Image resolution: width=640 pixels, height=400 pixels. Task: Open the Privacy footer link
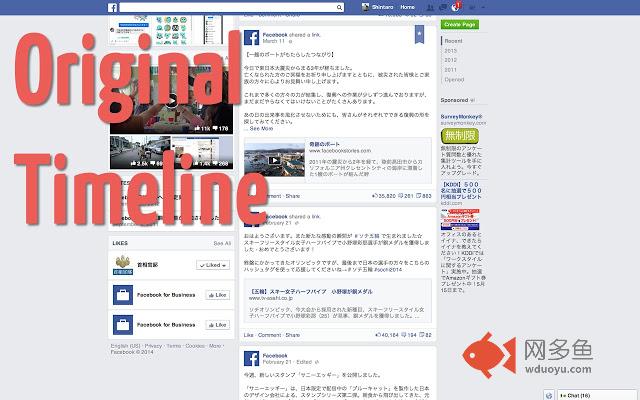(x=153, y=346)
